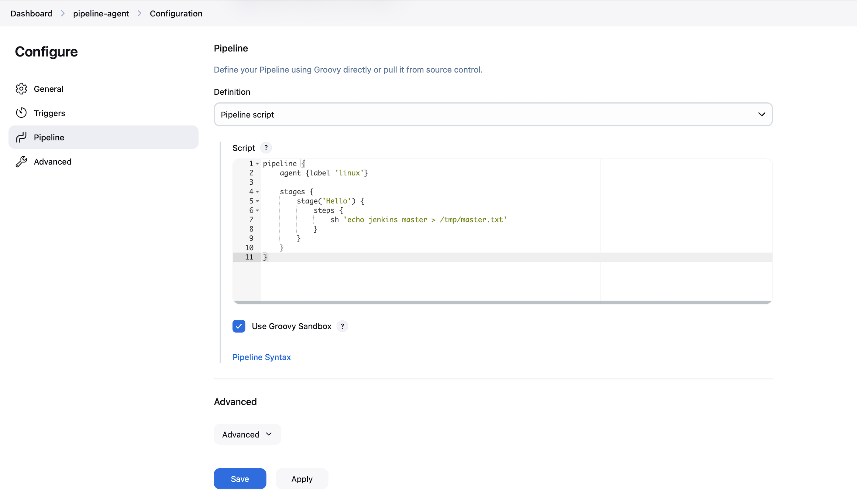This screenshot has width=857, height=504.
Task: Open the Script help question mark
Action: [x=266, y=148]
